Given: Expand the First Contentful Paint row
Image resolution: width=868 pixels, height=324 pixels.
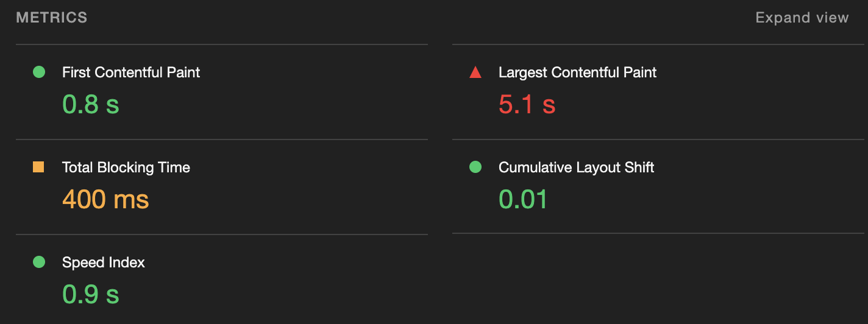Looking at the screenshot, I should click(222, 92).
